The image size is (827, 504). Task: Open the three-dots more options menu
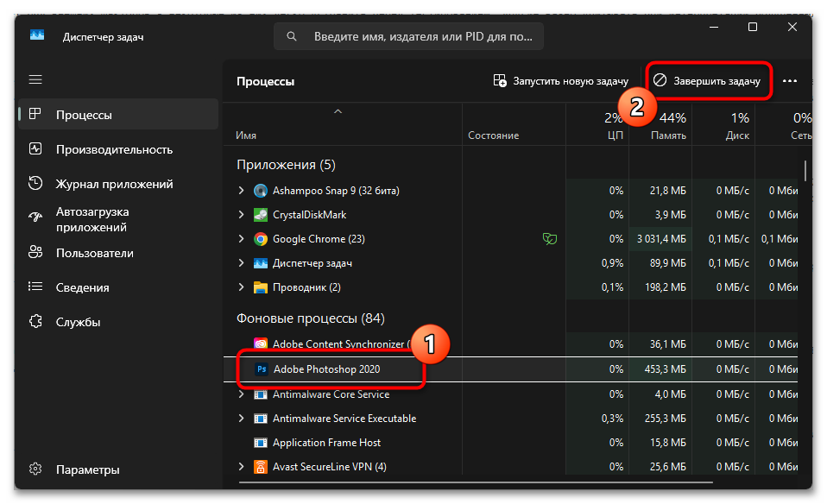[790, 81]
